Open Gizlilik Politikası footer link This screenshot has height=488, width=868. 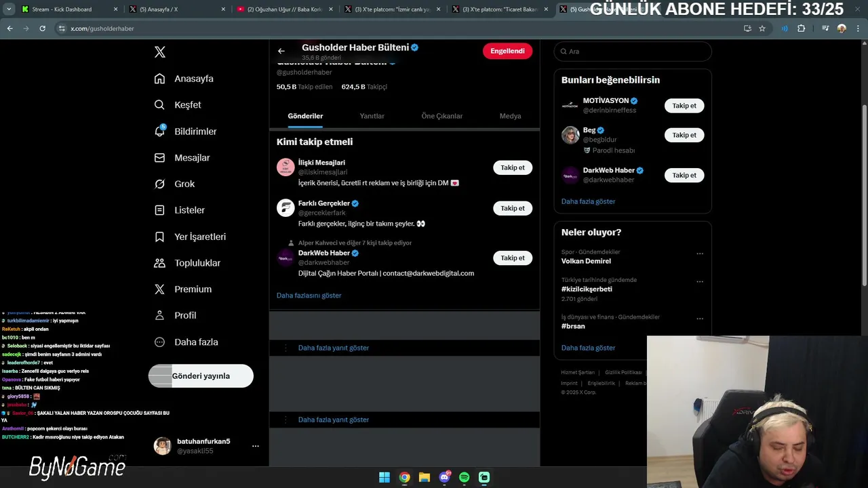[623, 372]
